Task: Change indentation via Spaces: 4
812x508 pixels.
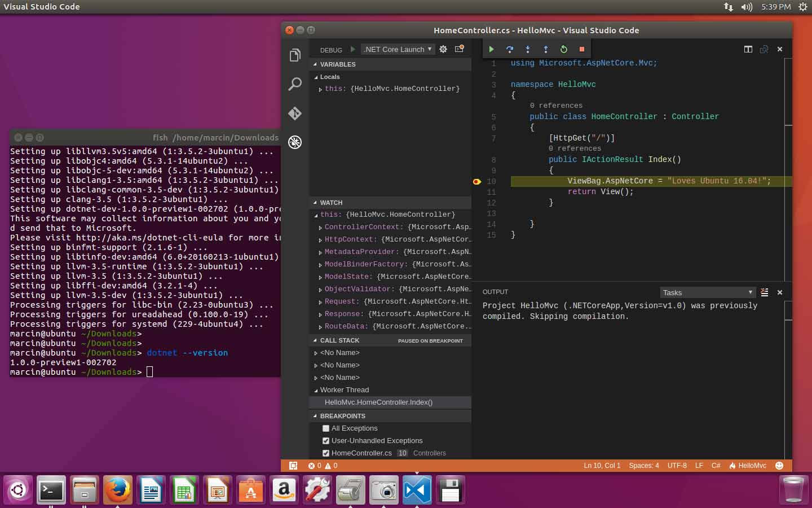Action: coord(643,466)
